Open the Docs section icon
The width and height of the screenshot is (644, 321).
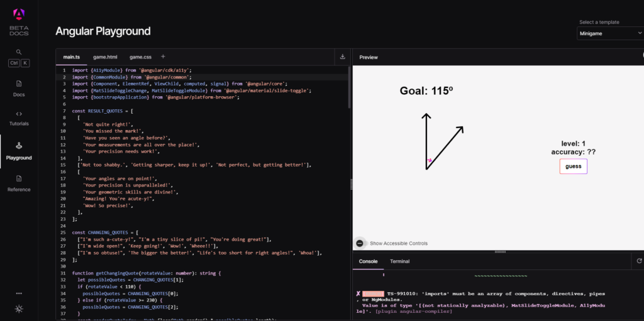point(19,84)
